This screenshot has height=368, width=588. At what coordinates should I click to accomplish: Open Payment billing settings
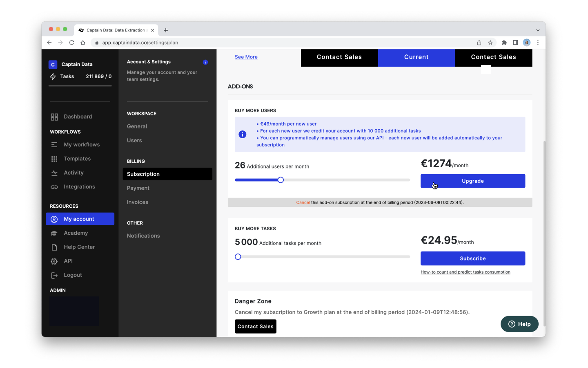click(138, 188)
